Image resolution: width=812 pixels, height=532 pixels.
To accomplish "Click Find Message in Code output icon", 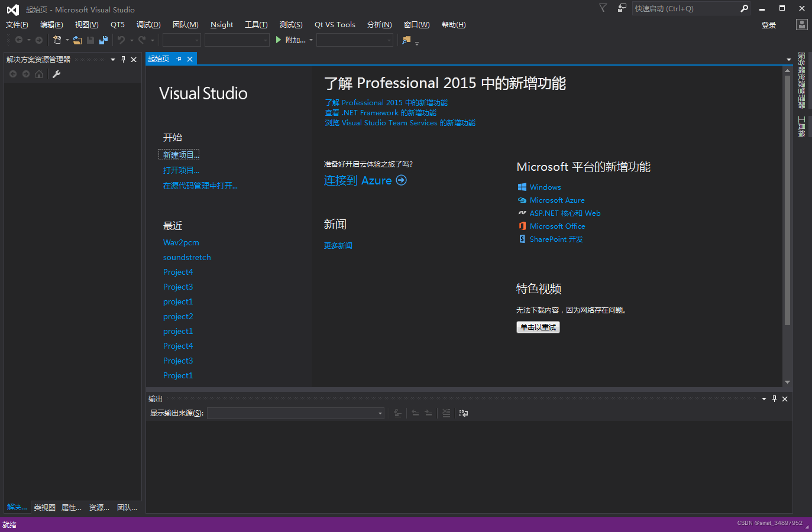I will (397, 413).
